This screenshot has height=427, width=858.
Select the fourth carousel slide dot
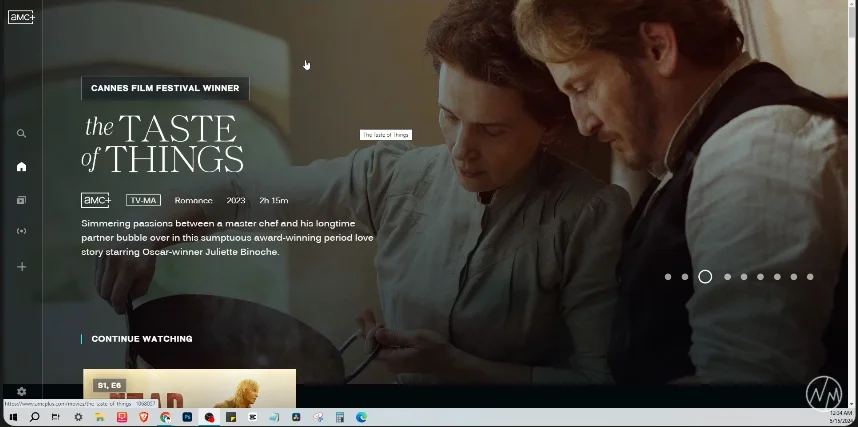727,277
